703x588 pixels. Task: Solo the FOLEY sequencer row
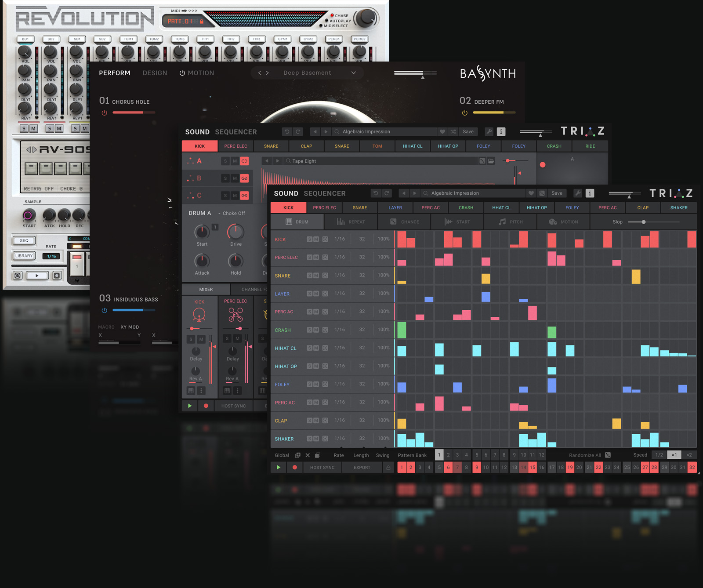point(310,384)
